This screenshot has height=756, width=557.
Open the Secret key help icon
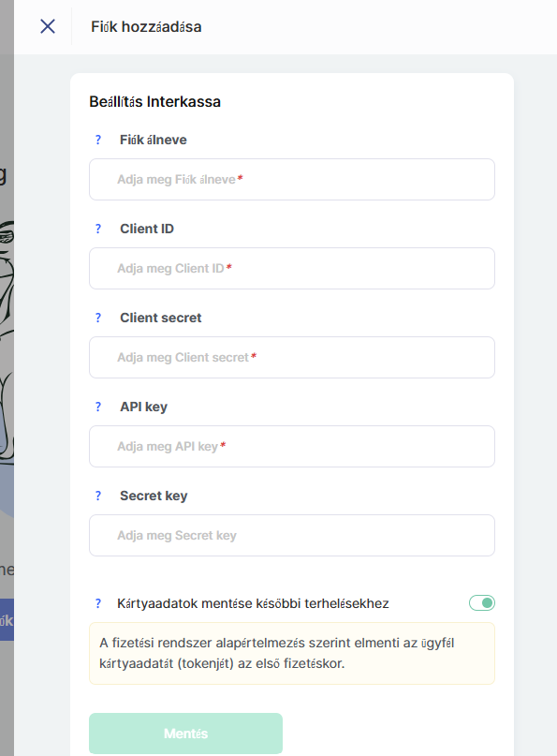[x=98, y=496]
